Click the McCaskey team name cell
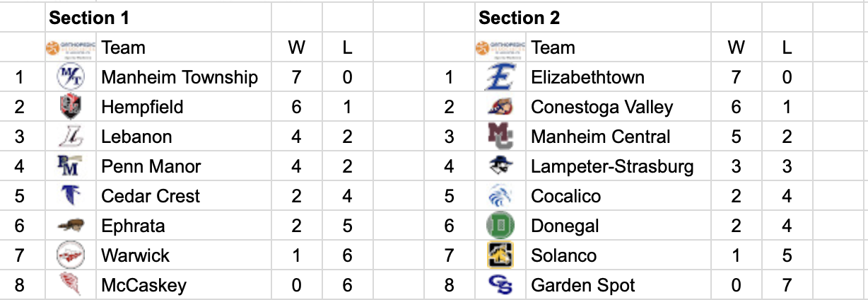 (143, 285)
